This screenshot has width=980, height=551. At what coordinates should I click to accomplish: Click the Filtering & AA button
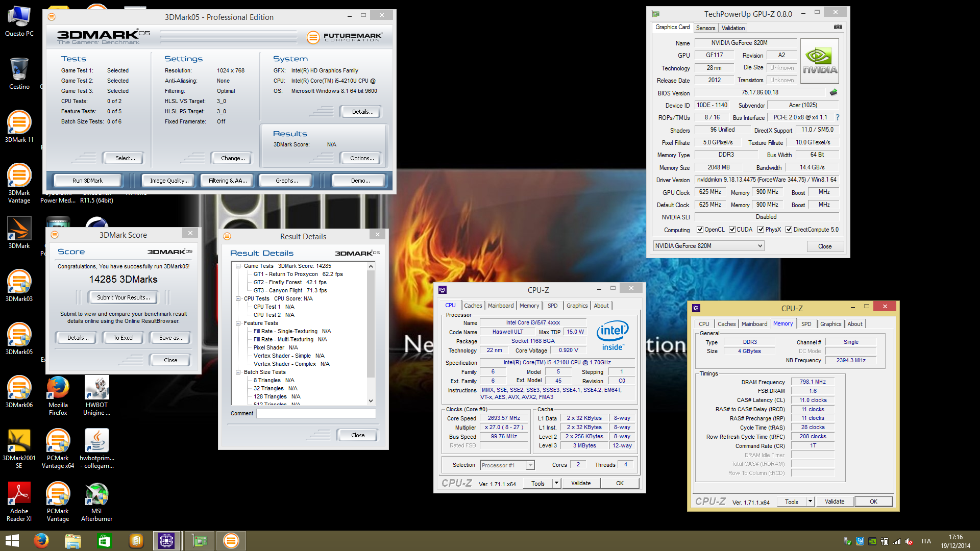227,181
